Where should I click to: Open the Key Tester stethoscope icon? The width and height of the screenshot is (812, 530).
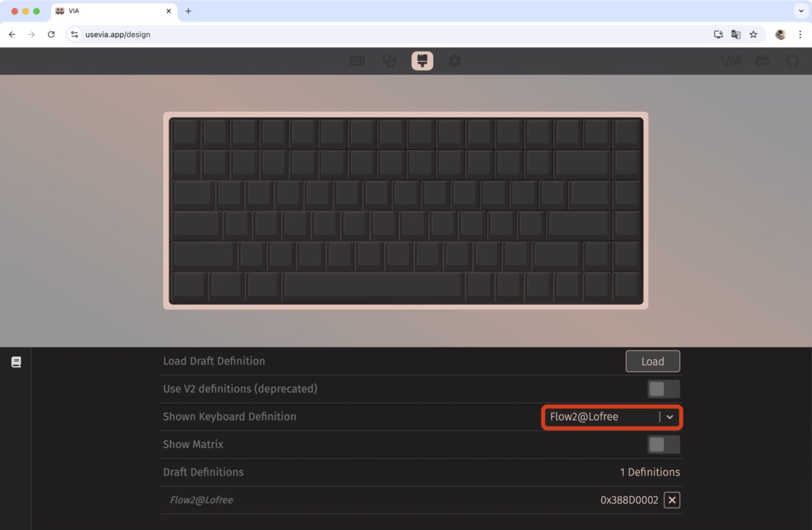coord(389,61)
